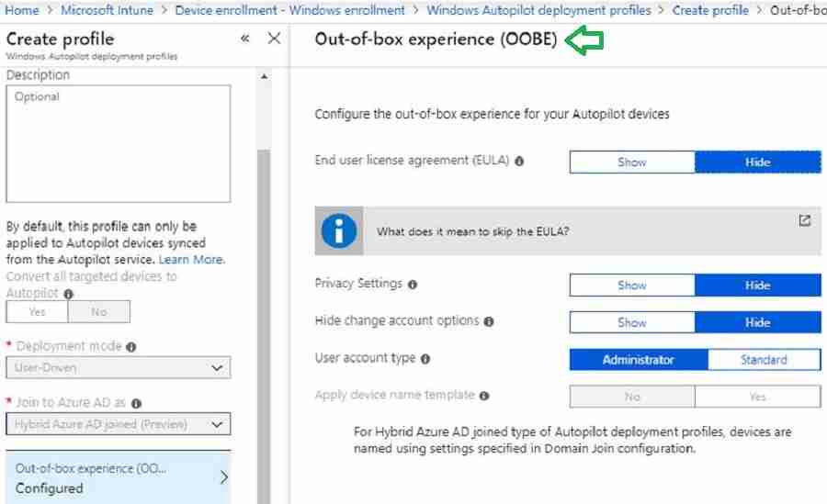This screenshot has height=504, width=827.
Task: Open info tooltip for User account type
Action: point(425,359)
